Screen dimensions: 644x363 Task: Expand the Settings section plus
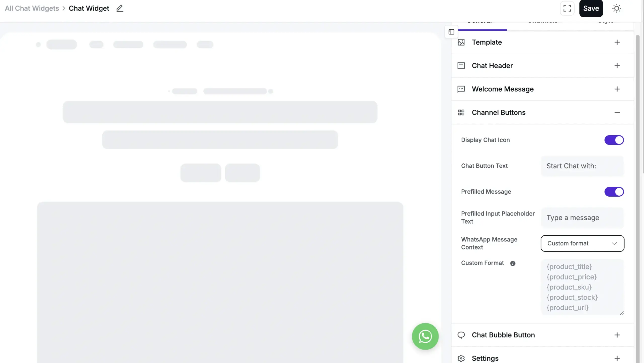(617, 358)
